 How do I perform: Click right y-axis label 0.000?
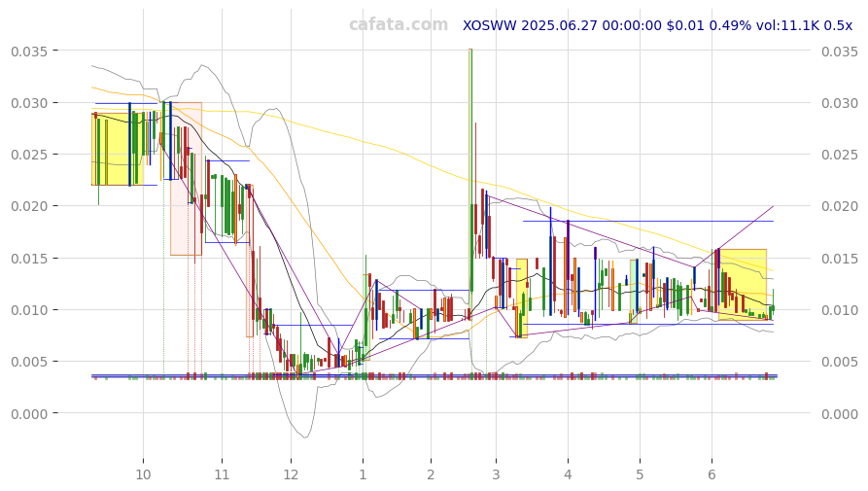click(839, 413)
